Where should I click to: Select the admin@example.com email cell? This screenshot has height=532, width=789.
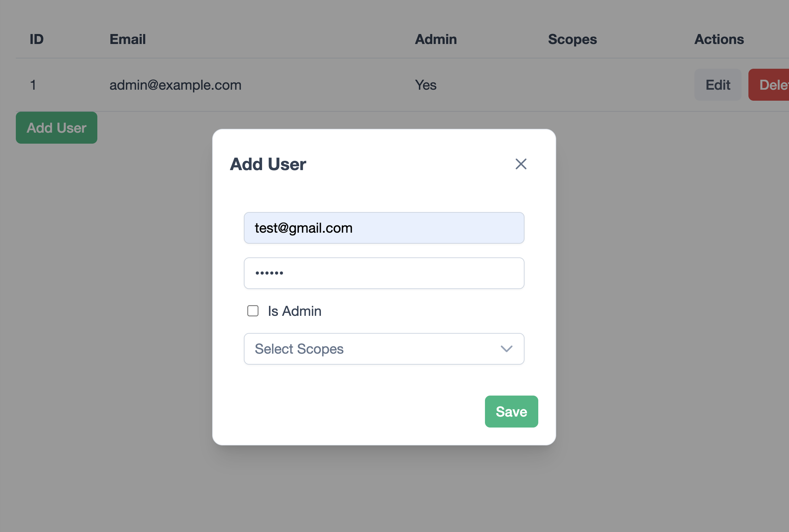(x=175, y=85)
